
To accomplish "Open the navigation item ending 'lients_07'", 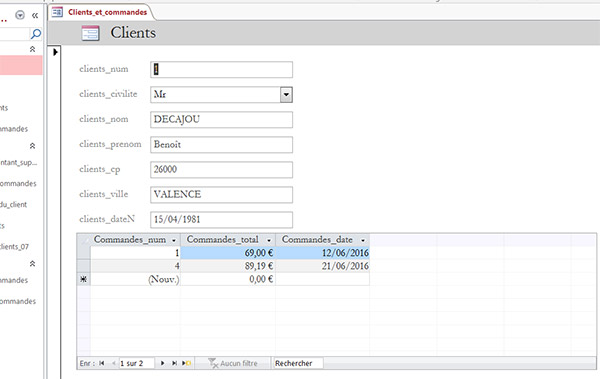I will pos(15,247).
